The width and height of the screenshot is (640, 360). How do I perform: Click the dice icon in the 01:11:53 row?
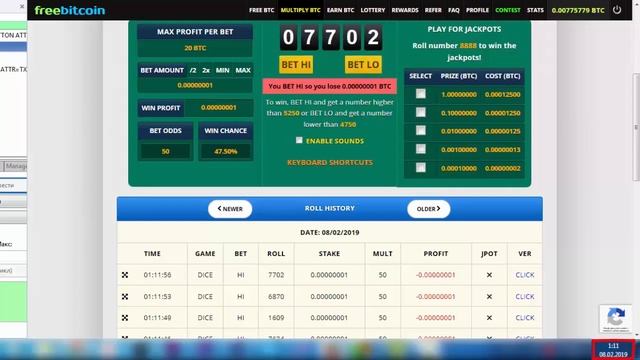(x=125, y=297)
